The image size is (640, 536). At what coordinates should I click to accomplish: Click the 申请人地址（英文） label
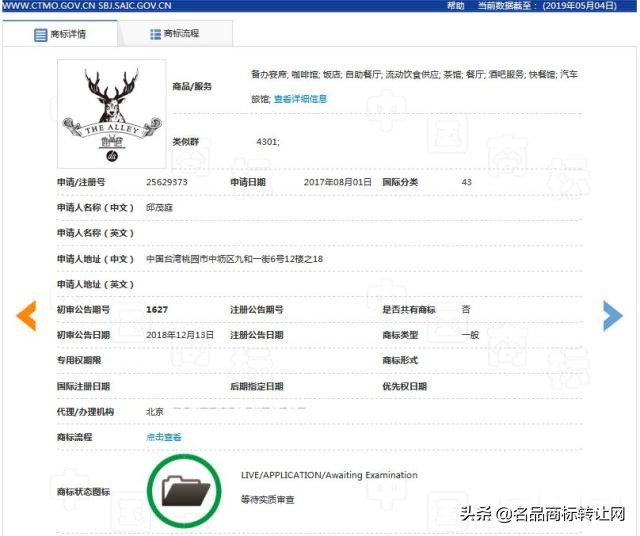coord(95,284)
